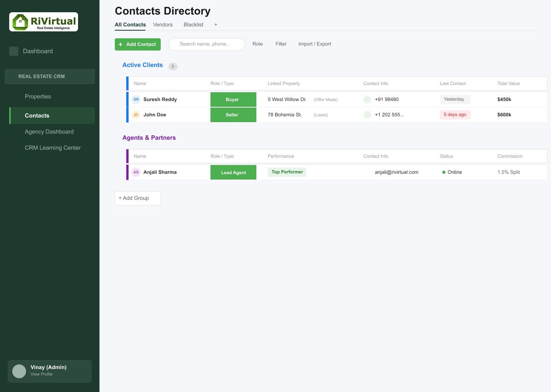Click the 78 Bohemia St. property
The image size is (551, 392).
[285, 115]
